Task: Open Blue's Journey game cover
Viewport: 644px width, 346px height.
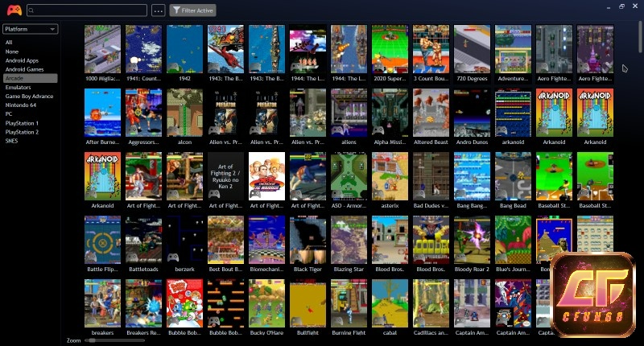Action: coord(513,240)
